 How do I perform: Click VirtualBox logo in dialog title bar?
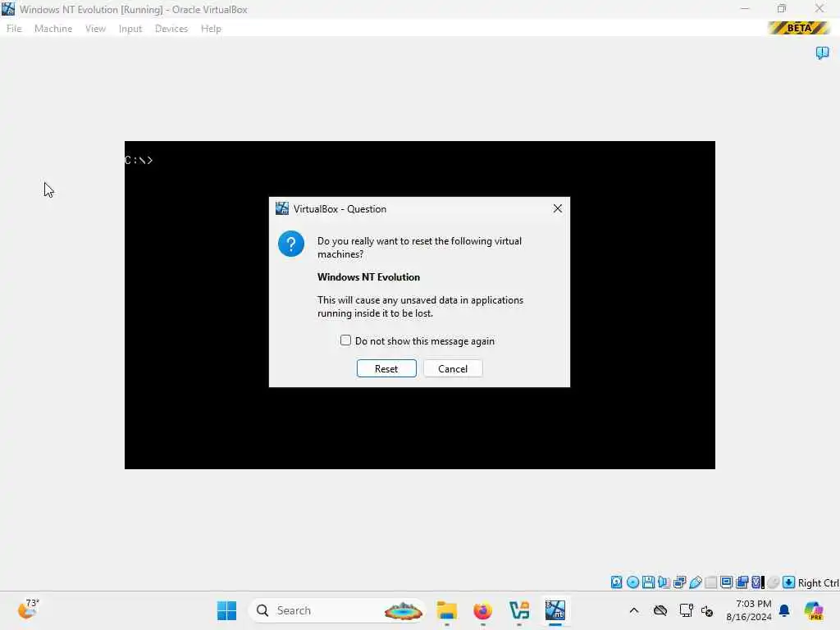pos(282,208)
